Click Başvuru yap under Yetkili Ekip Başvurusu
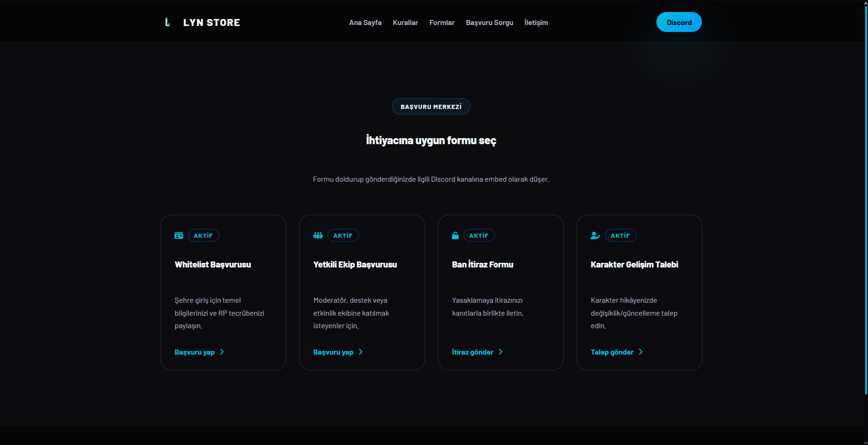Screen dimensions: 868x445 (x=333, y=352)
